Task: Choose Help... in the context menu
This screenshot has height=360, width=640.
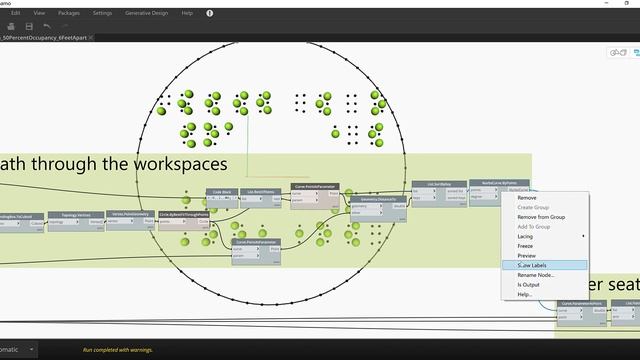Action: click(545, 294)
